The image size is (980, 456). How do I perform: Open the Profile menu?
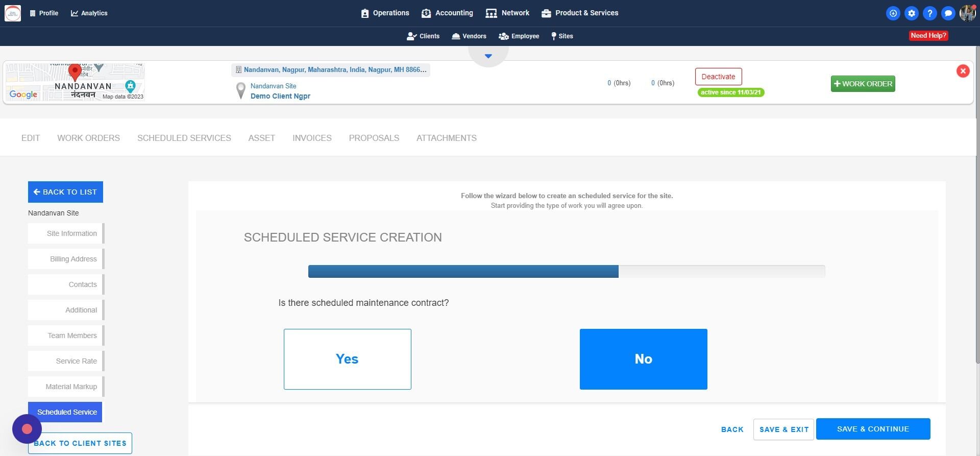pyautogui.click(x=44, y=13)
